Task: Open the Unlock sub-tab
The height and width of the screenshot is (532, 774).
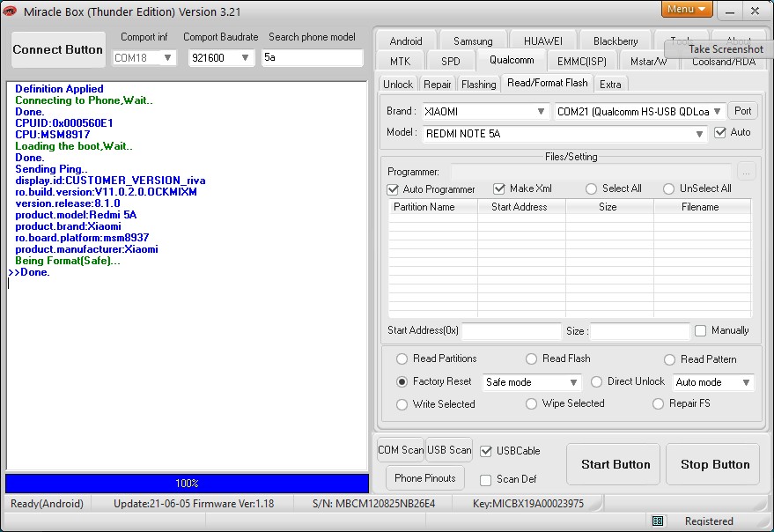Action: [x=398, y=85]
